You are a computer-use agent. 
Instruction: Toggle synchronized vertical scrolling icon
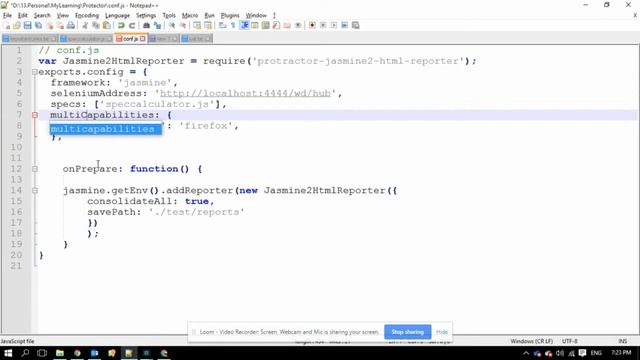pos(197,25)
